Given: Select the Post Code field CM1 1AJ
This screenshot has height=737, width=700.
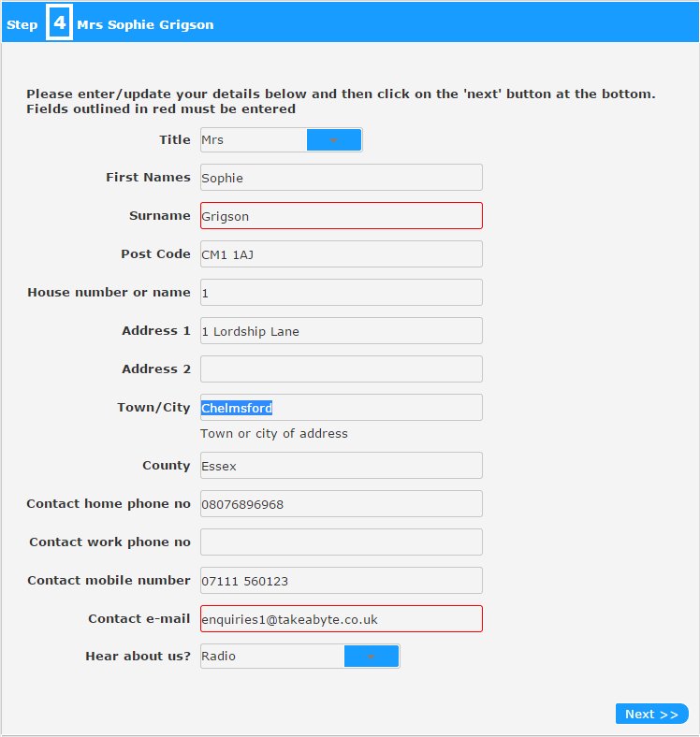Looking at the screenshot, I should pos(341,254).
